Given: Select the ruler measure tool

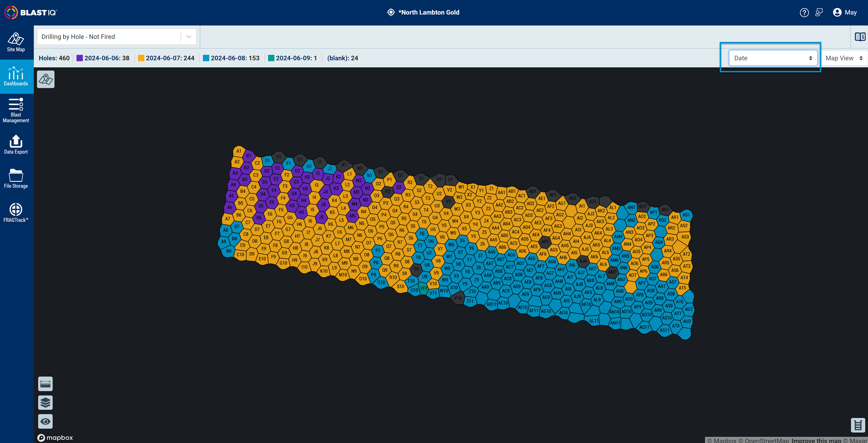Looking at the screenshot, I should (46, 384).
